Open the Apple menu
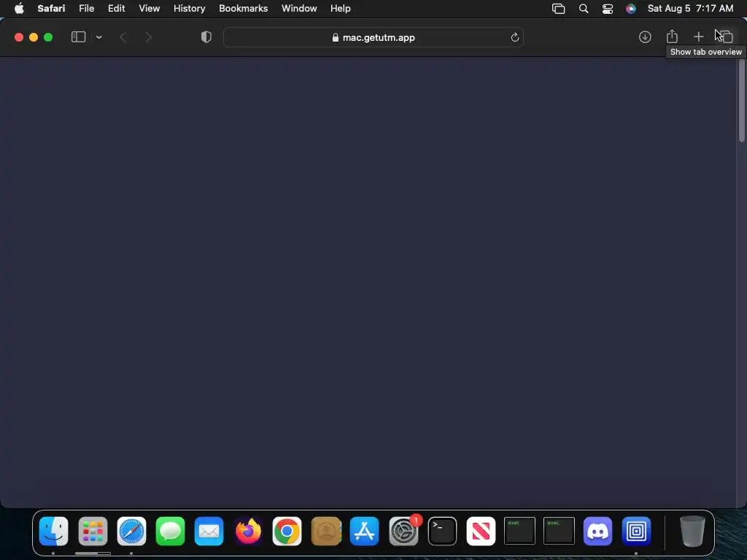This screenshot has width=747, height=560. coord(19,9)
